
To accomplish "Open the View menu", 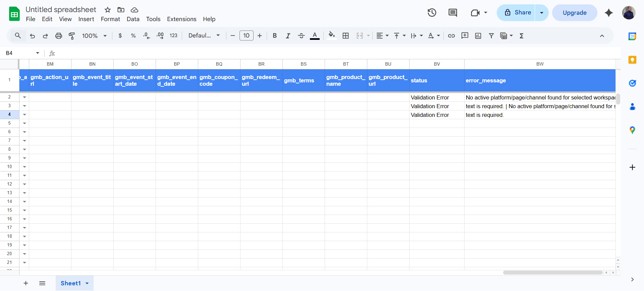I will pos(65,19).
